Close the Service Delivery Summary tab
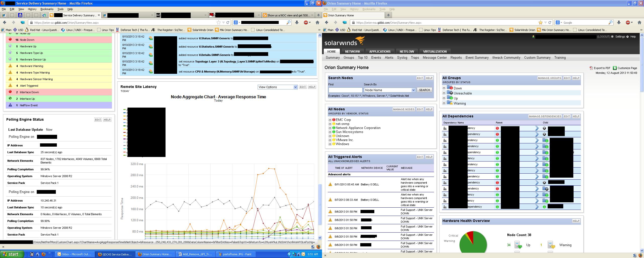Viewport: 644px width, 258px height. (x=99, y=15)
